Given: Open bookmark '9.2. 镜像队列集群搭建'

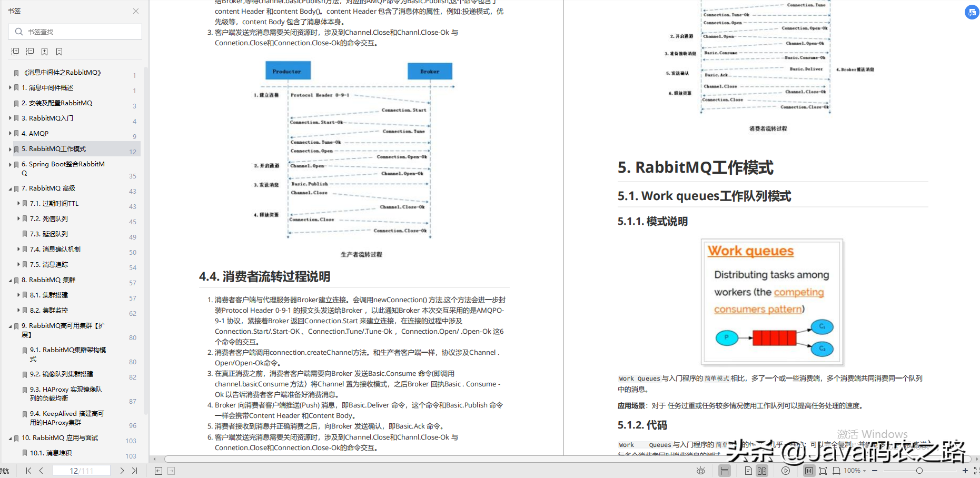Looking at the screenshot, I should click(62, 374).
